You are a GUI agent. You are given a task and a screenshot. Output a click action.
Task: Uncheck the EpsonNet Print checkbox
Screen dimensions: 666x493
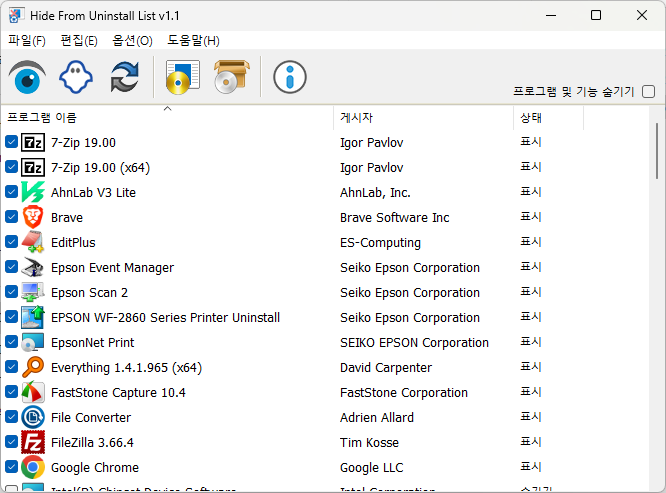point(11,342)
